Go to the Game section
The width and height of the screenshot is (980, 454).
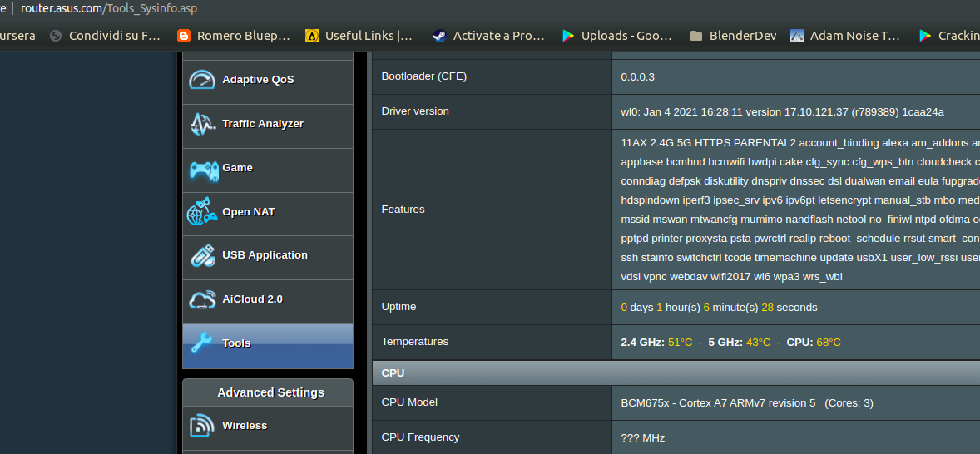(268, 170)
